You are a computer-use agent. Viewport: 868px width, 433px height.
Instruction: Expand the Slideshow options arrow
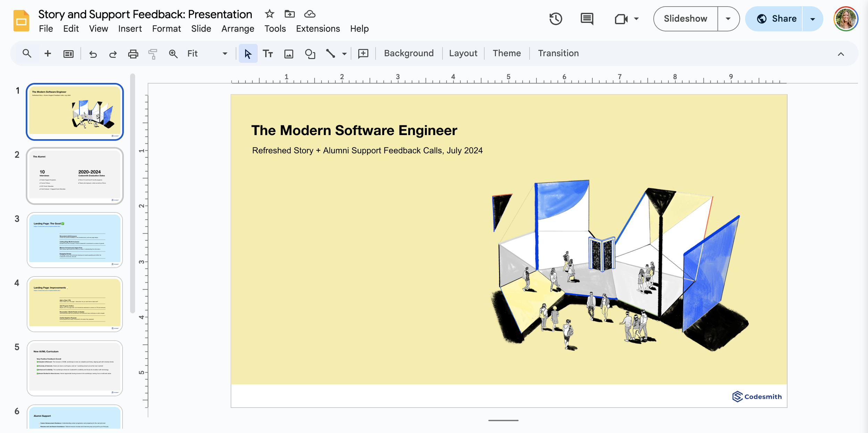coord(728,19)
